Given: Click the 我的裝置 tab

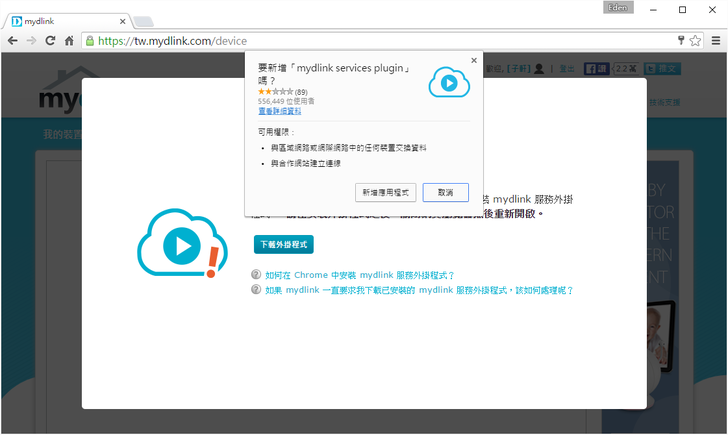Looking at the screenshot, I should point(62,135).
